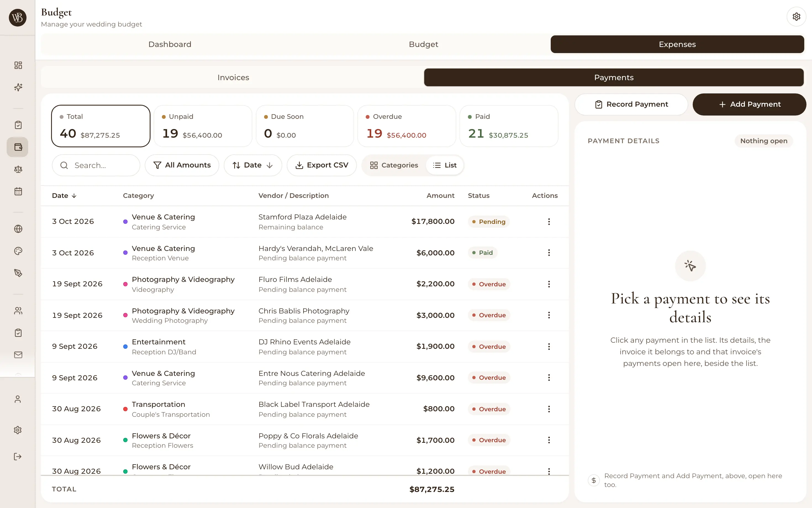
Task: Sort by the Date column header
Action: [x=64, y=195]
